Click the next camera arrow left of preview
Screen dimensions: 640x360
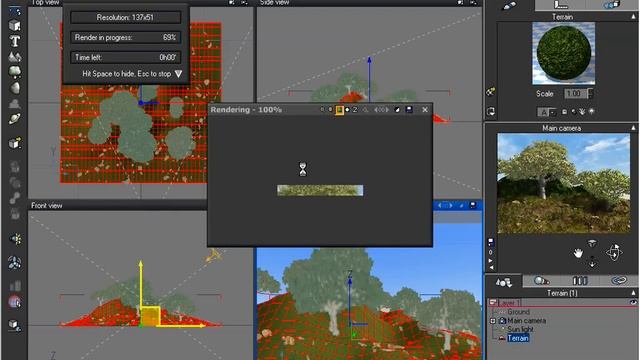pos(491,260)
